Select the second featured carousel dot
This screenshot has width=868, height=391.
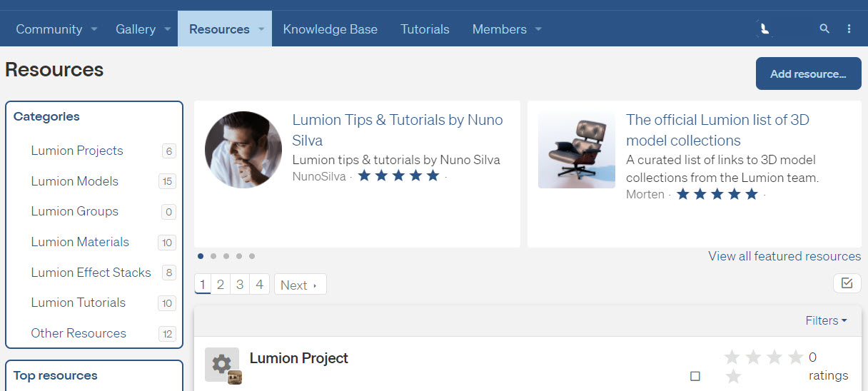tap(213, 256)
